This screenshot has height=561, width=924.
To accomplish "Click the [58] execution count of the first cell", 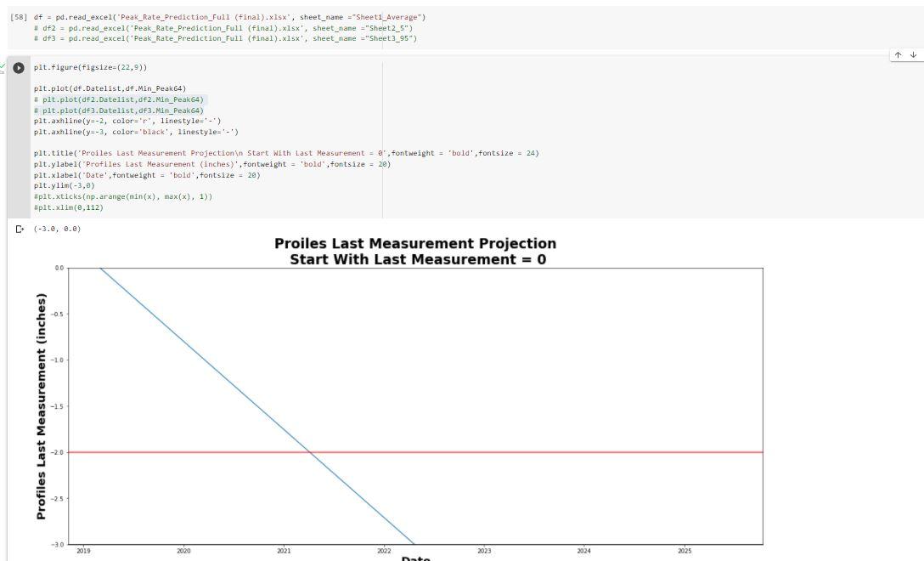I will click(x=19, y=17).
